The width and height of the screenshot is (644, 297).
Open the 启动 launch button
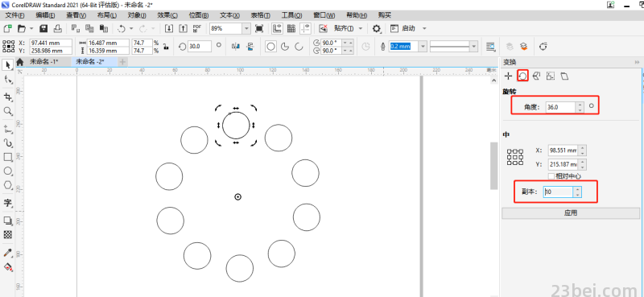pyautogui.click(x=408, y=28)
